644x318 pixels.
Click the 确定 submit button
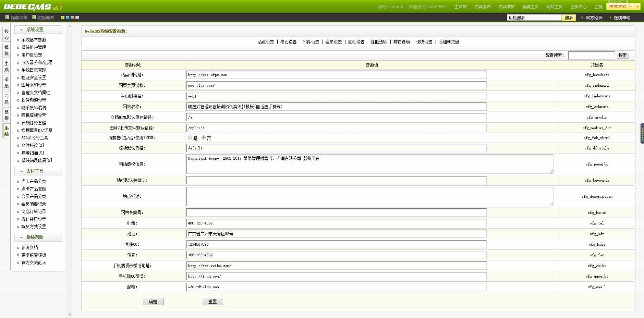tap(153, 302)
